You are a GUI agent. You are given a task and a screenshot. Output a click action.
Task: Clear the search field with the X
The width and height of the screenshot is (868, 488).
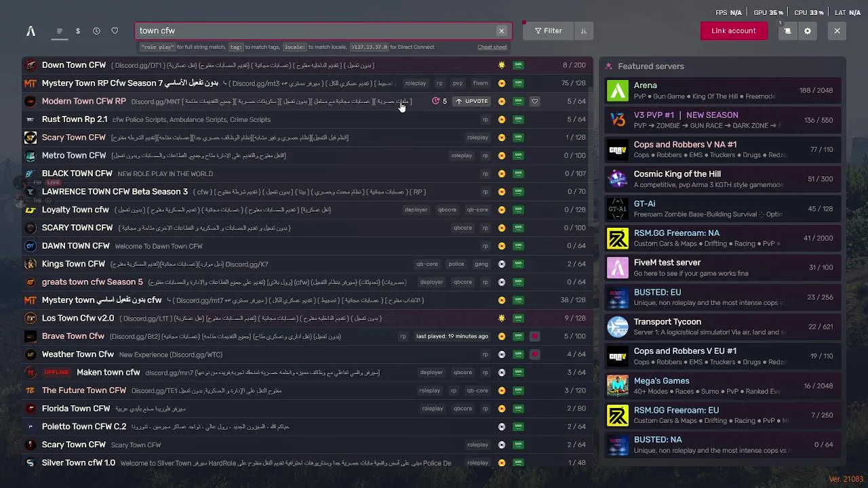(x=502, y=31)
